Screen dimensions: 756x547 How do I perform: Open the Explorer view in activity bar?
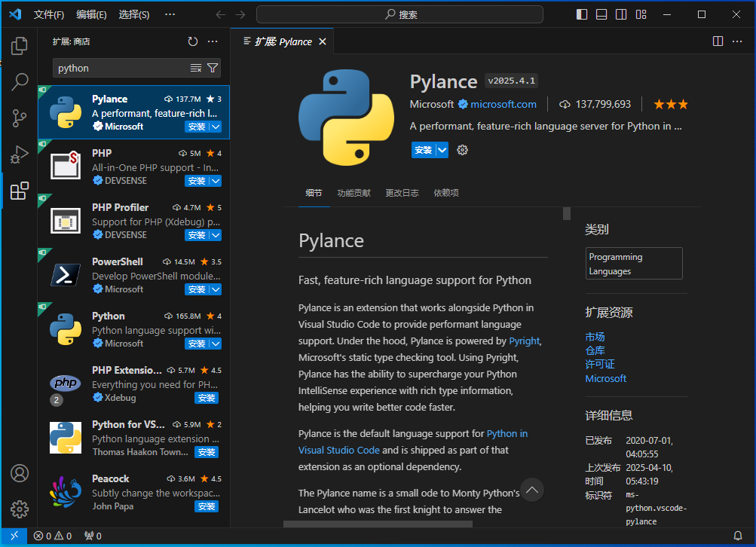pos(20,46)
